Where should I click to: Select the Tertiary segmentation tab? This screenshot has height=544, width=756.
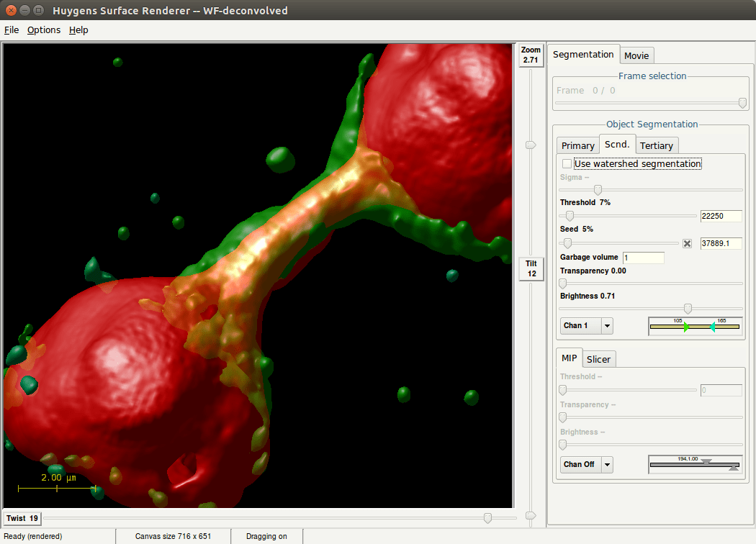tap(656, 145)
